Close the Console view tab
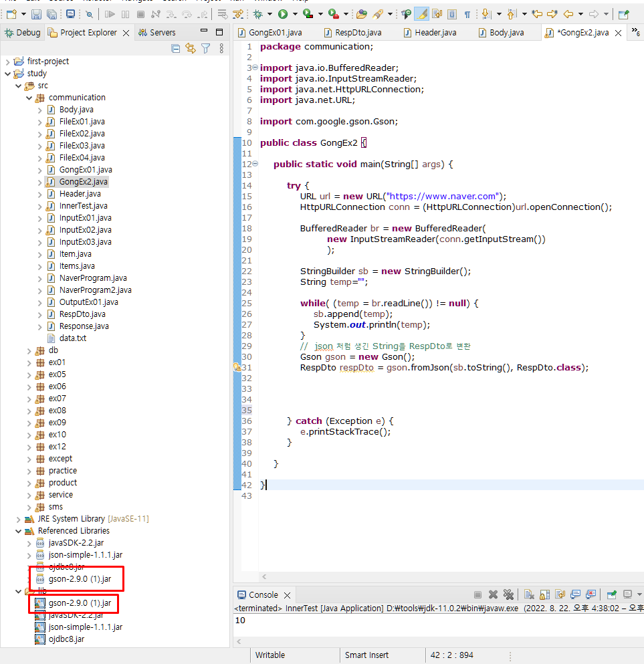Viewport: 644px width, 664px height. (x=287, y=595)
